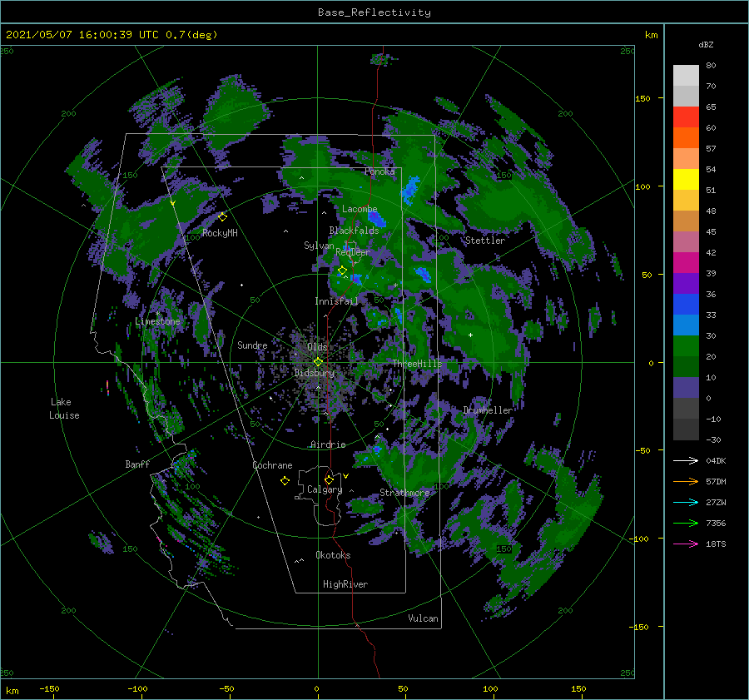Click the Blackfalds label
The image size is (749, 700).
[x=354, y=231]
